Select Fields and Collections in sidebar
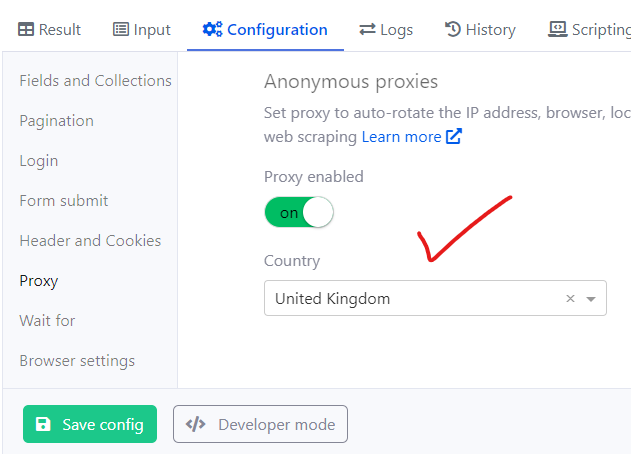 pyautogui.click(x=95, y=80)
